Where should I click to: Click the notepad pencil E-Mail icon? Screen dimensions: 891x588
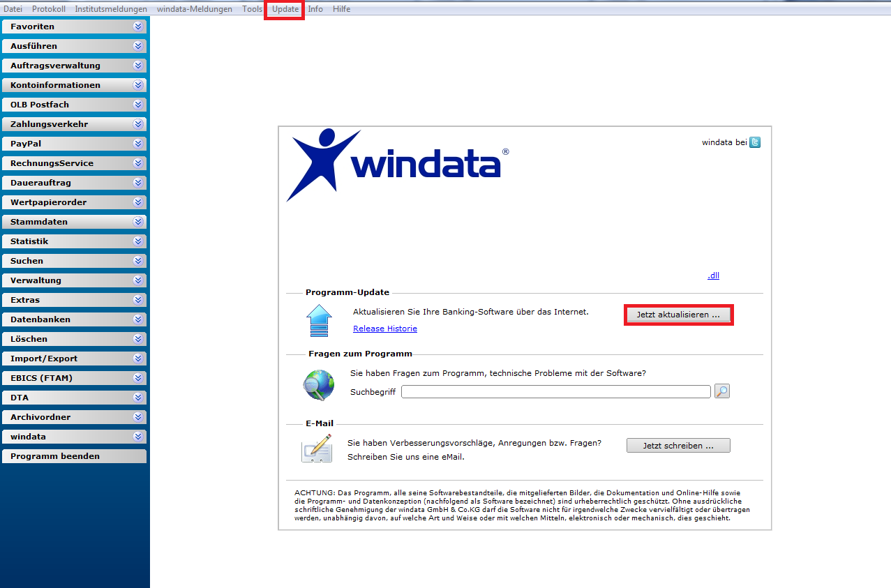[316, 448]
